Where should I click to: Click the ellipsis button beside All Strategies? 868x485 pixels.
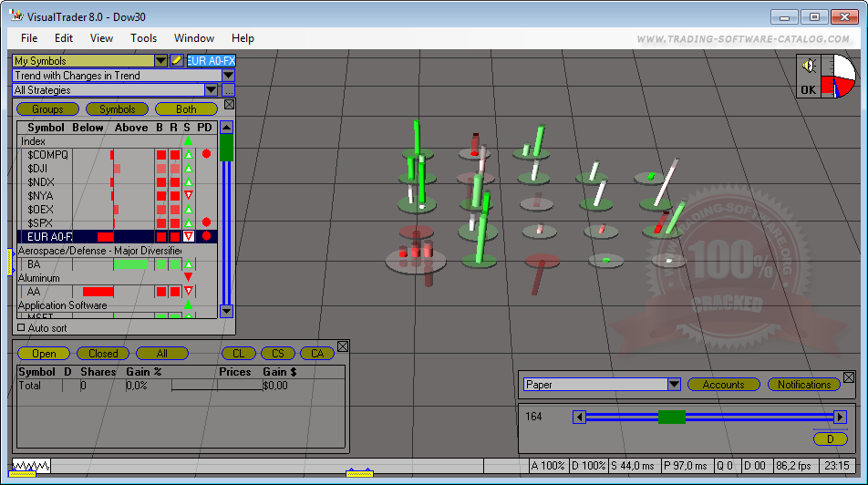(228, 90)
